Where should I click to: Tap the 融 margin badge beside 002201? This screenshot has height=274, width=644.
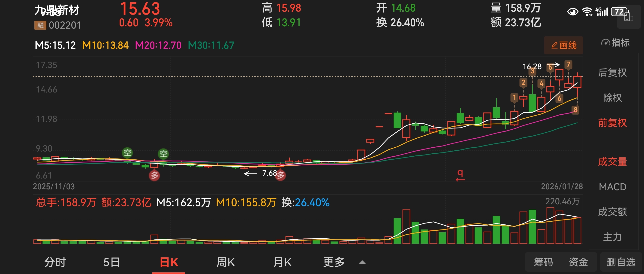(x=40, y=25)
